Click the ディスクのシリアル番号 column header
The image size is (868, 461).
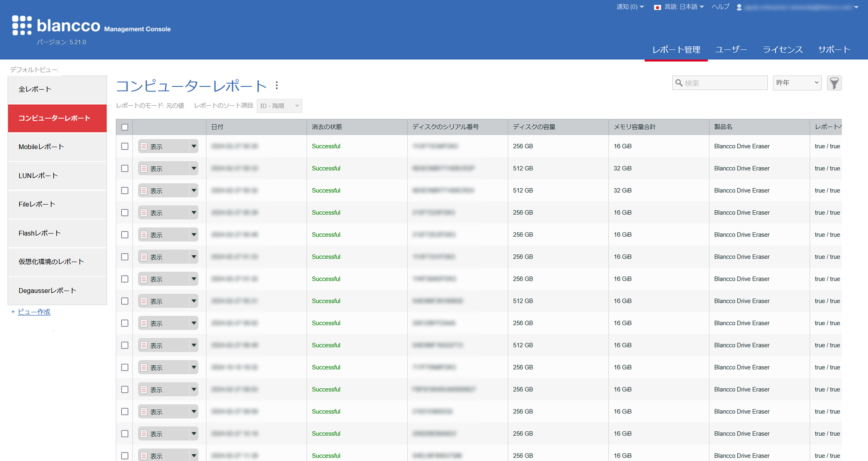(457, 127)
